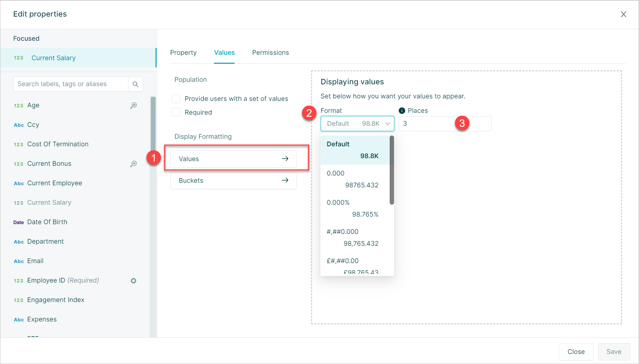Choose the 0.000 format option
Image resolution: width=639 pixels, height=364 pixels.
[x=355, y=179]
